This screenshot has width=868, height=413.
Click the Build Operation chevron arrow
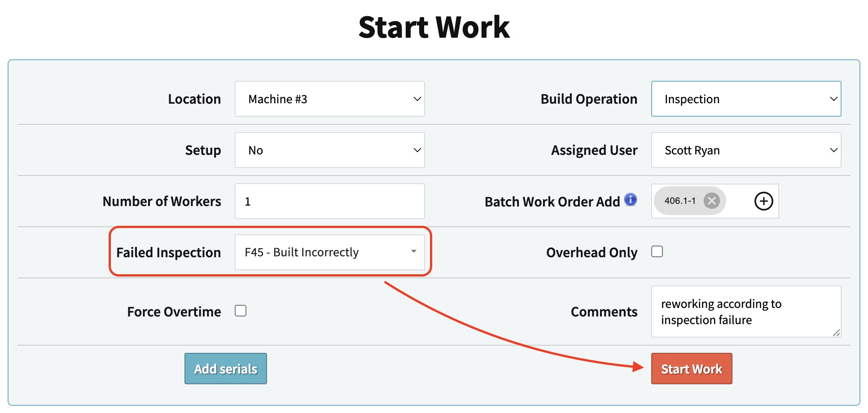[x=833, y=99]
